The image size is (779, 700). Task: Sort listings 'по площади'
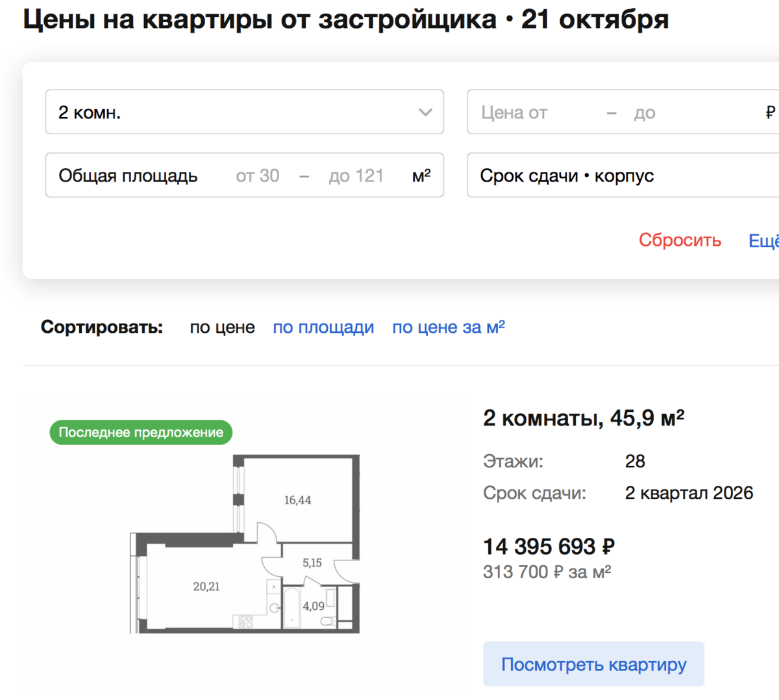tap(323, 327)
